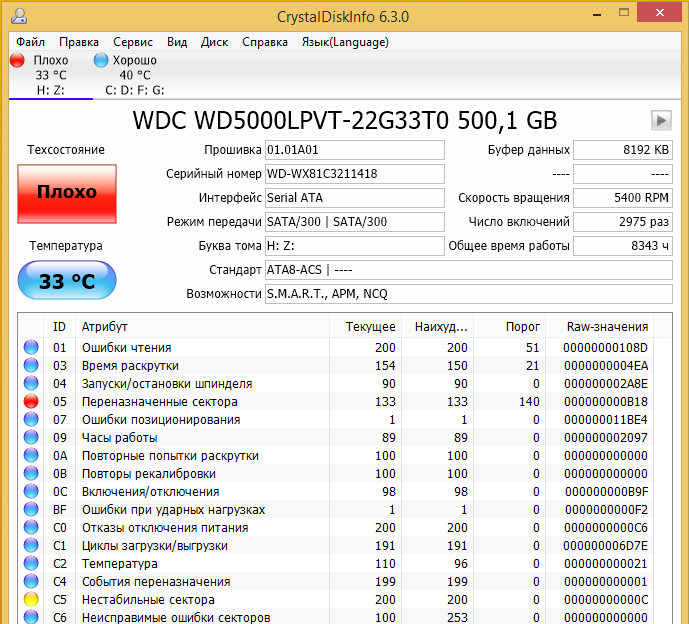Click status icon for Повторы рекалибровки row
689x624 pixels.
pyautogui.click(x=31, y=473)
